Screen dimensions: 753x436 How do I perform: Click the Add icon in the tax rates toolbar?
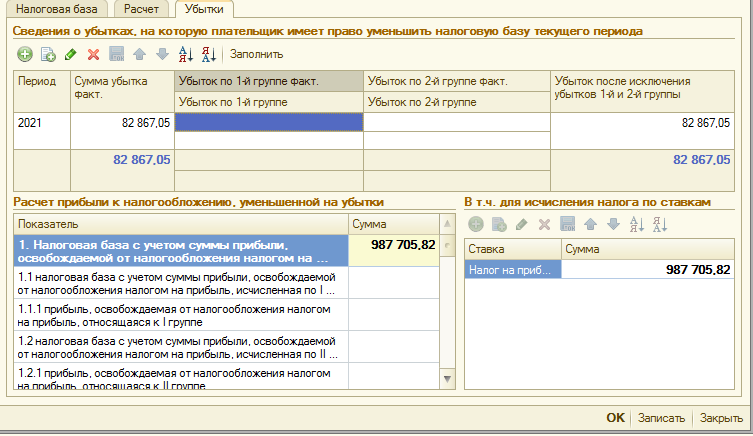[475, 225]
